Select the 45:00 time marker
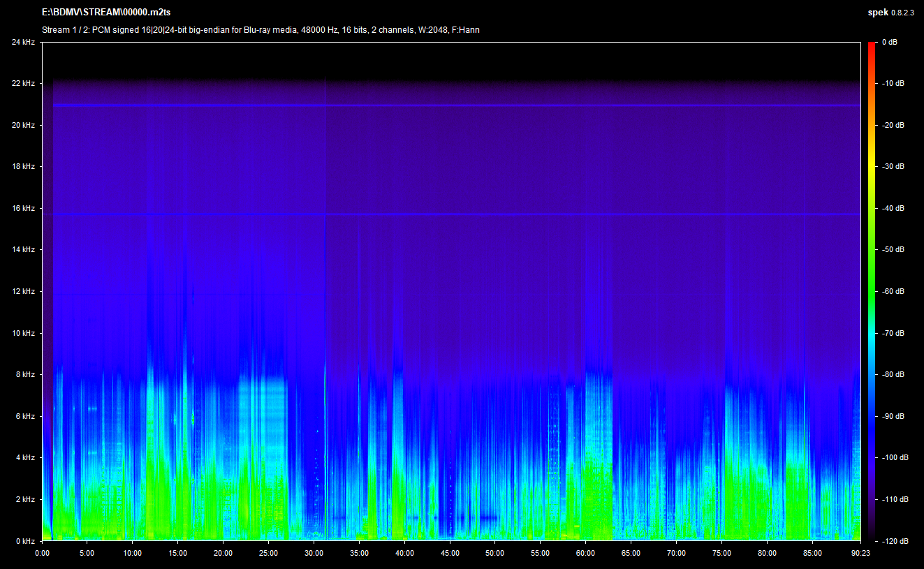The width and height of the screenshot is (924, 569). click(x=450, y=552)
